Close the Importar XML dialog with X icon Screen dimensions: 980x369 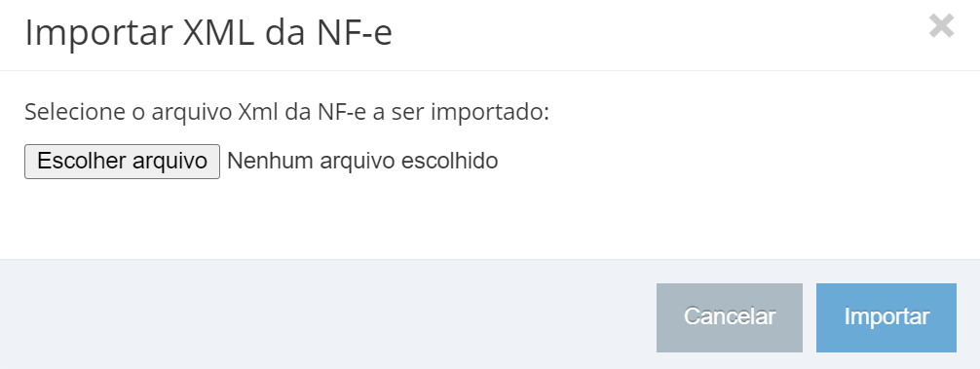pyautogui.click(x=941, y=26)
